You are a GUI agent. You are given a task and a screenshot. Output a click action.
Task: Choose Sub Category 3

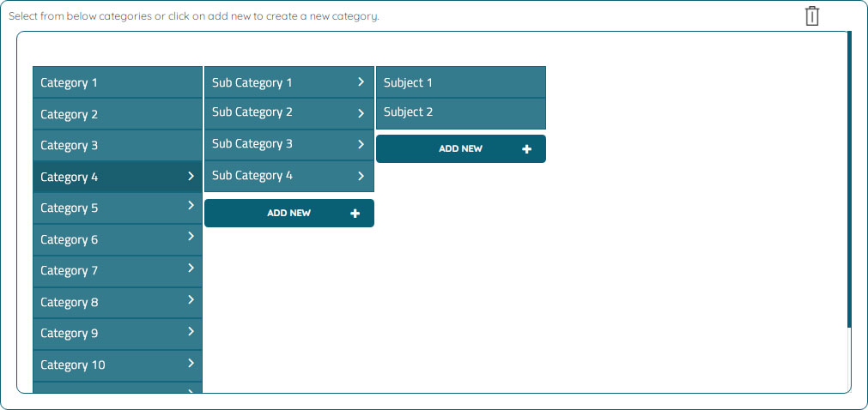pyautogui.click(x=289, y=146)
